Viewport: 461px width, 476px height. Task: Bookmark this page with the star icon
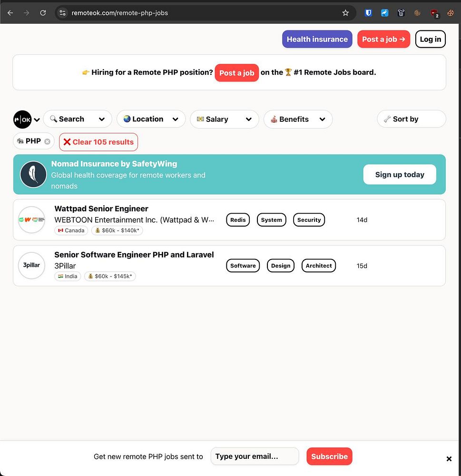tap(345, 13)
